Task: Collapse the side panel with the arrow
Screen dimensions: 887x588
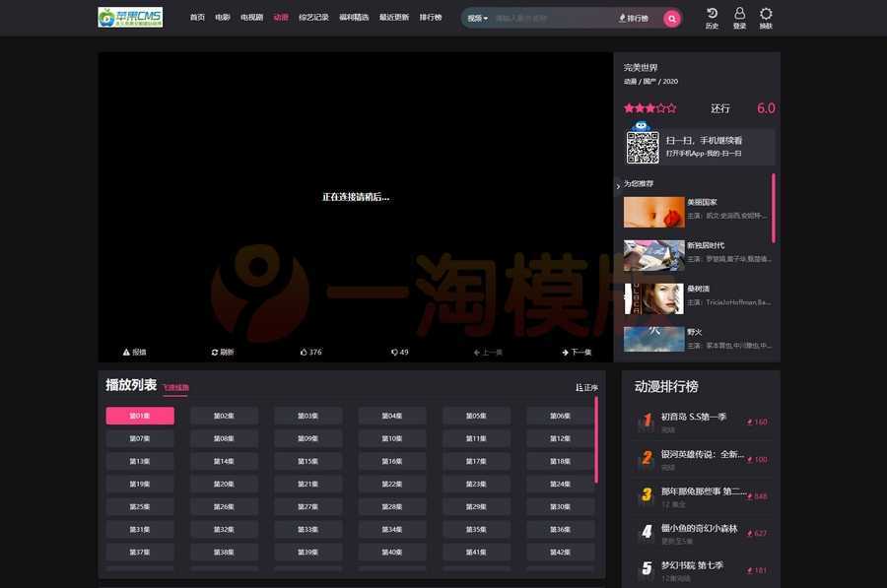Action: tap(618, 185)
